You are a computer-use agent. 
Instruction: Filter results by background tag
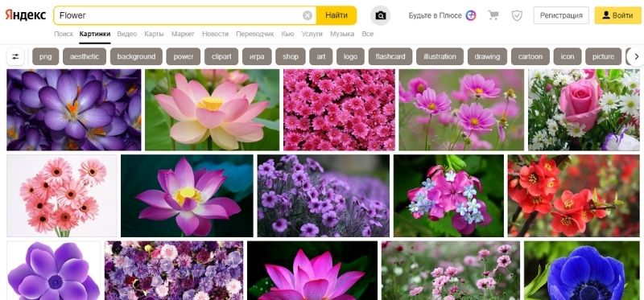coord(136,56)
